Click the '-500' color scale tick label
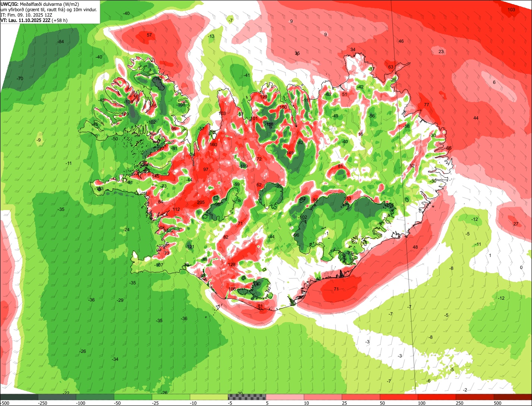The width and height of the screenshot is (532, 406). 5,403
